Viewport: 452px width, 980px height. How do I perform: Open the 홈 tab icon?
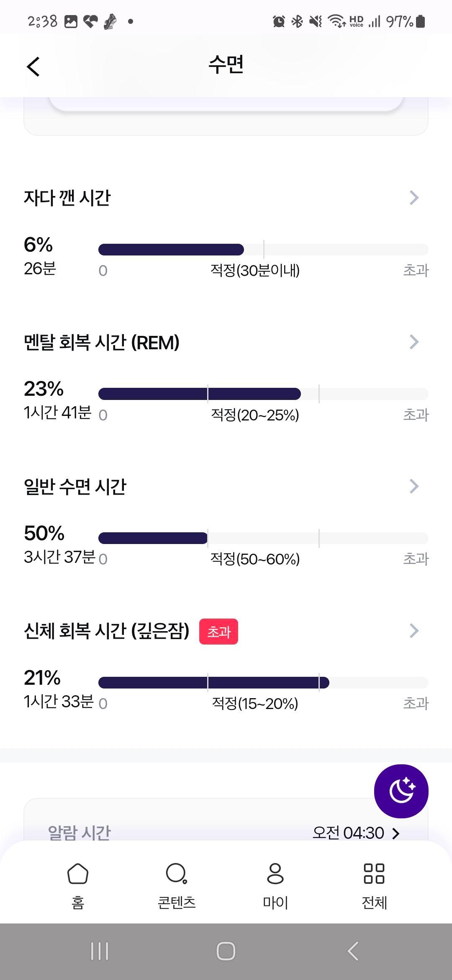pos(78,874)
